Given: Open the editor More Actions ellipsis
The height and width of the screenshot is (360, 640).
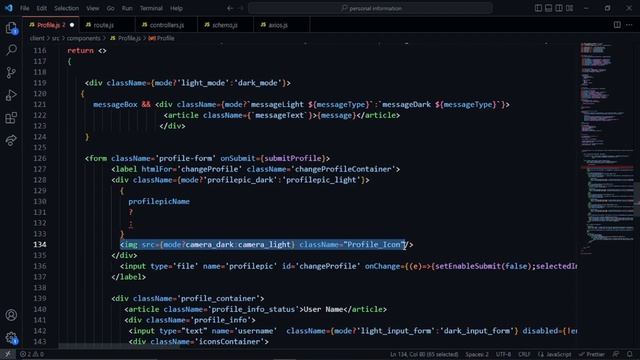Looking at the screenshot, I should 629,25.
